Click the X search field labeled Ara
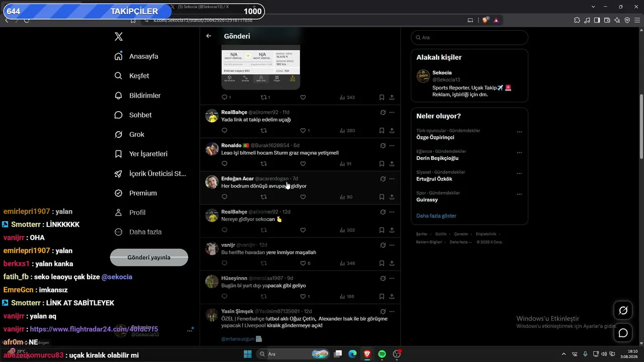644x362 pixels. [469, 38]
